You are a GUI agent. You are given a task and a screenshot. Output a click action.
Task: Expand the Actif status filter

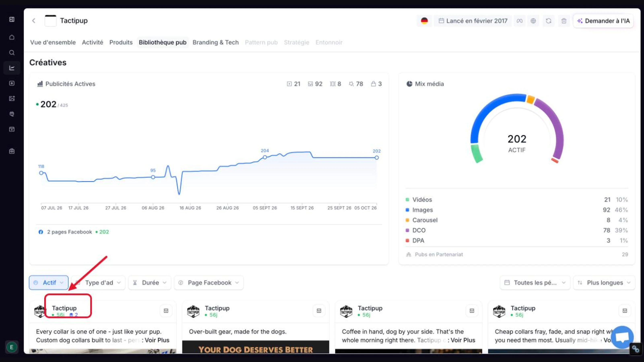point(49,283)
